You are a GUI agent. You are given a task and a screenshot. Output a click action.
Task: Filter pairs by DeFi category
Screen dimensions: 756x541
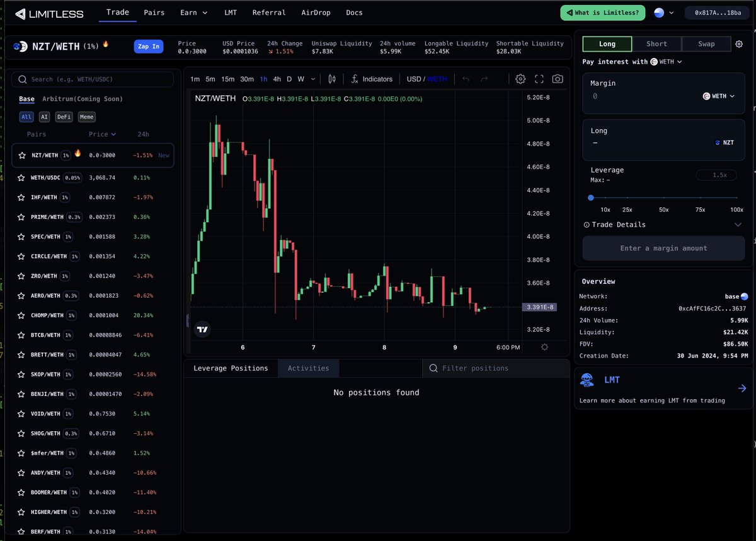[x=64, y=117]
